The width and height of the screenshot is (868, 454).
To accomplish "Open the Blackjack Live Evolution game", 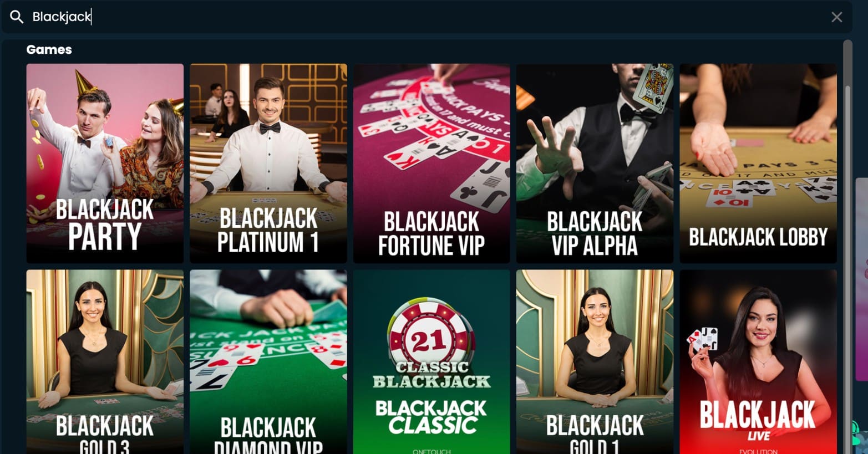I will 758,362.
